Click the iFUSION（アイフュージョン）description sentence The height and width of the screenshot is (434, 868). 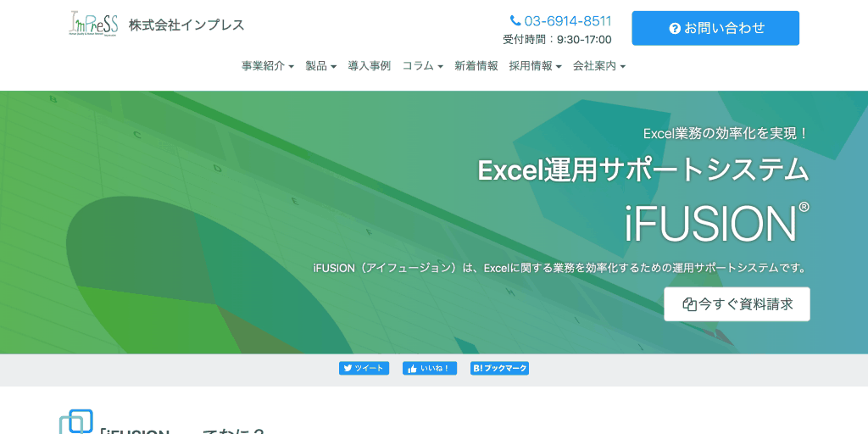[x=559, y=268]
